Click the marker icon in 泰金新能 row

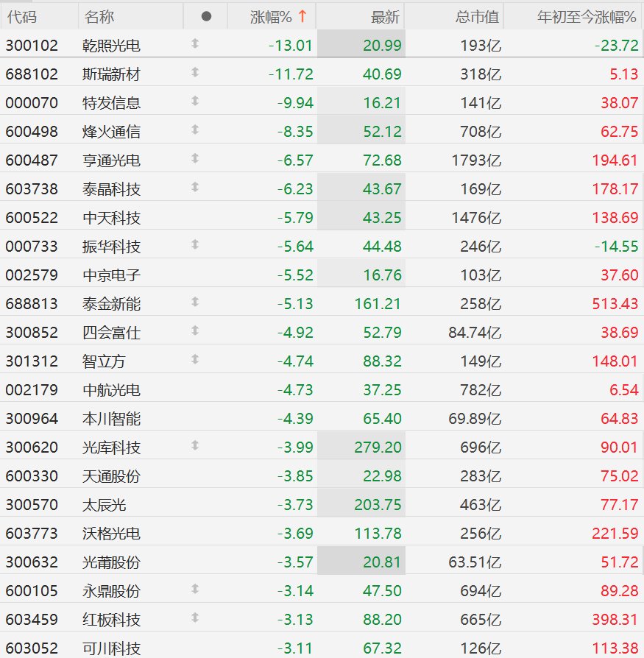click(194, 303)
